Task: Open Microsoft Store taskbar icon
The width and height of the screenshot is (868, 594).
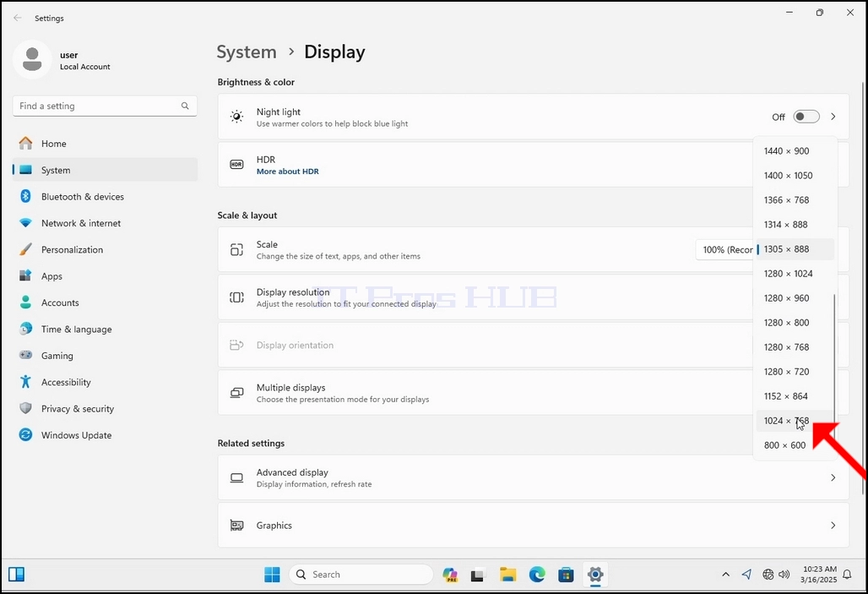Action: (566, 575)
